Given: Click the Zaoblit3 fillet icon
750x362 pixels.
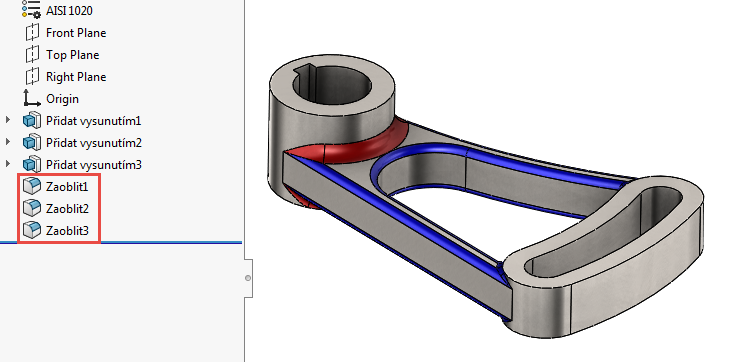Looking at the screenshot, I should pyautogui.click(x=32, y=230).
